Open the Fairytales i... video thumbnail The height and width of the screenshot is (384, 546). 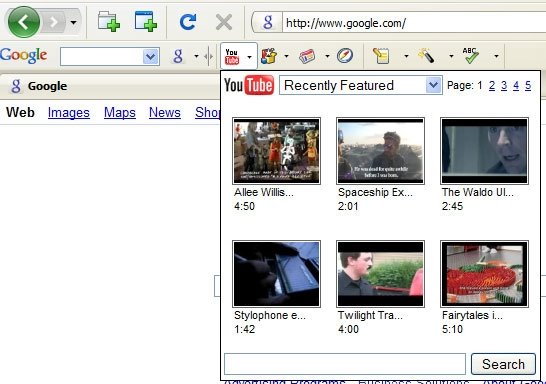[484, 274]
